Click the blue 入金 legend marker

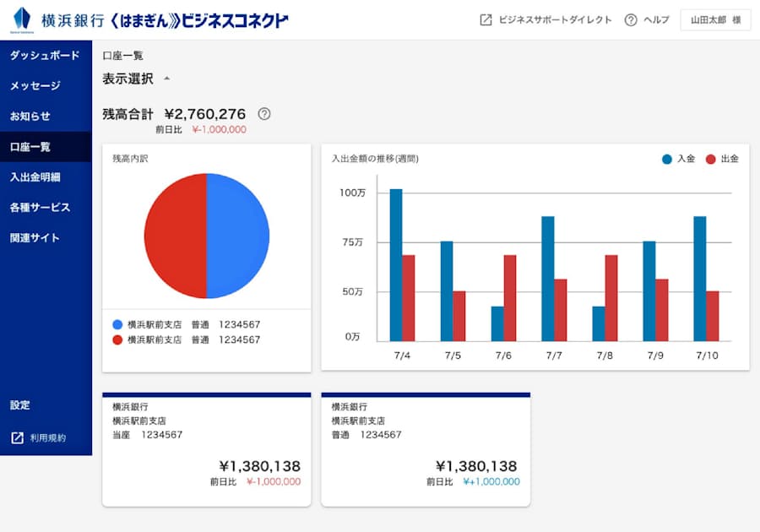click(x=667, y=159)
